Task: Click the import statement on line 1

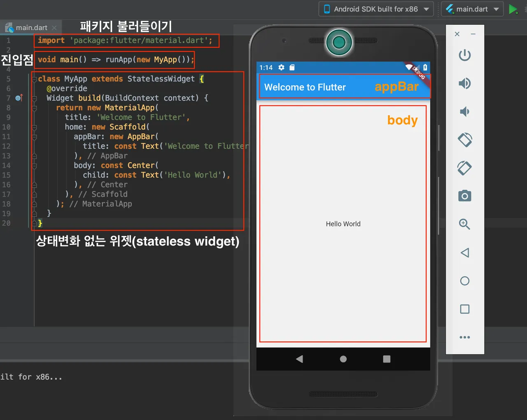Action: 125,40
